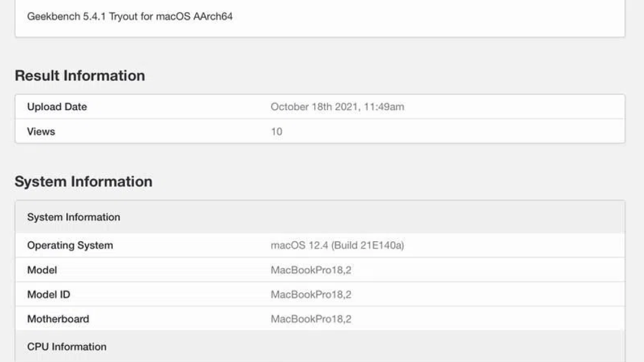This screenshot has width=644, height=362.
Task: Click the System Information table header row
Action: point(73,217)
